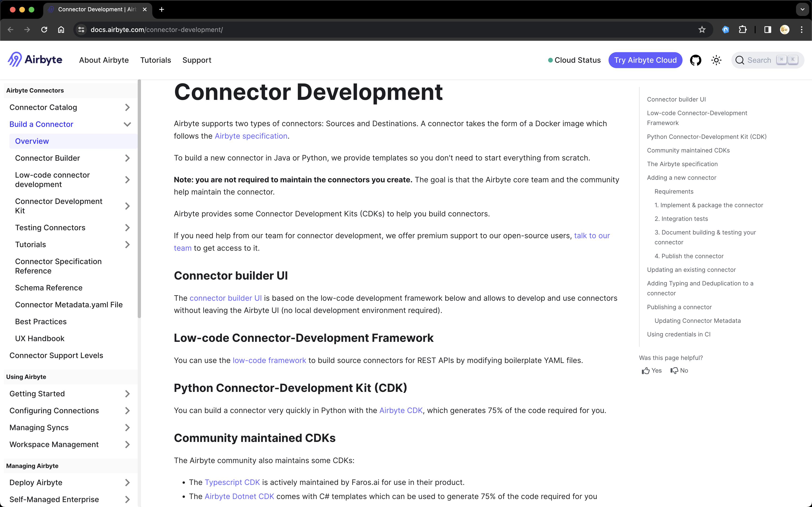The height and width of the screenshot is (507, 812).
Task: Click the browser back arrow
Action: click(10, 30)
